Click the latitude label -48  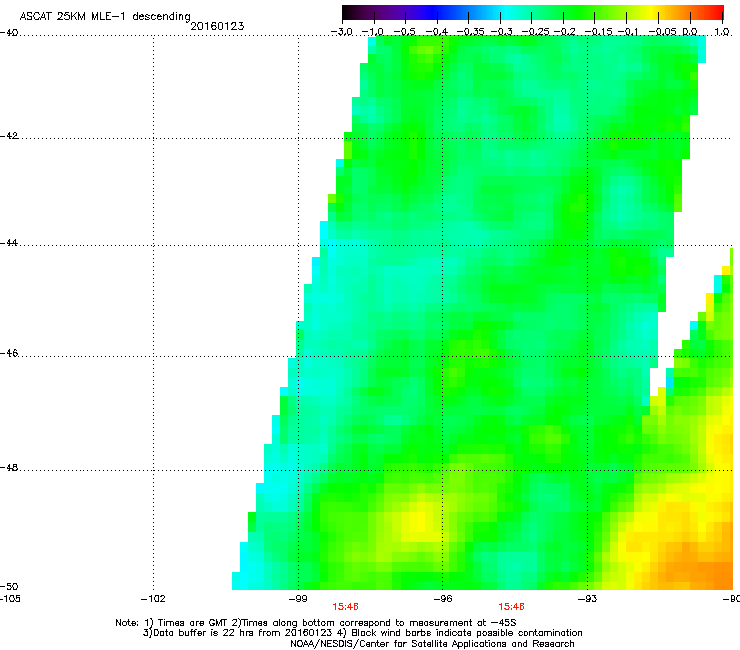pos(9,468)
